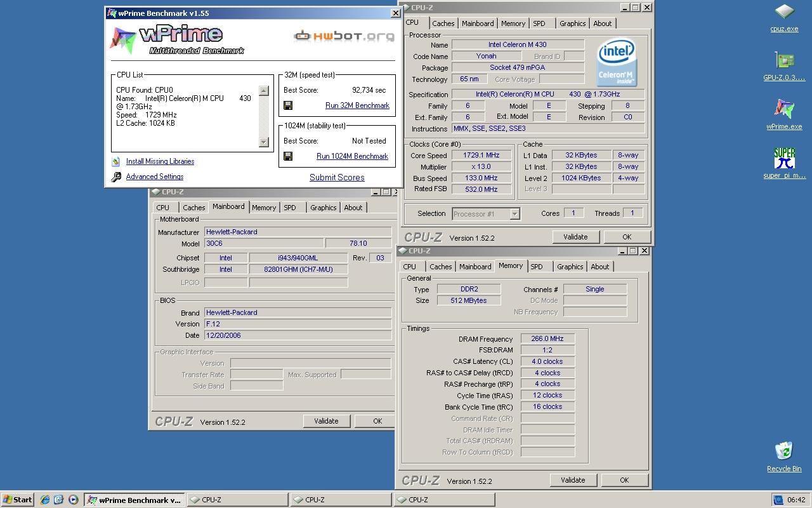This screenshot has height=508, width=812.
Task: Open Caches tab in Memory CPU-Z window
Action: 441,267
